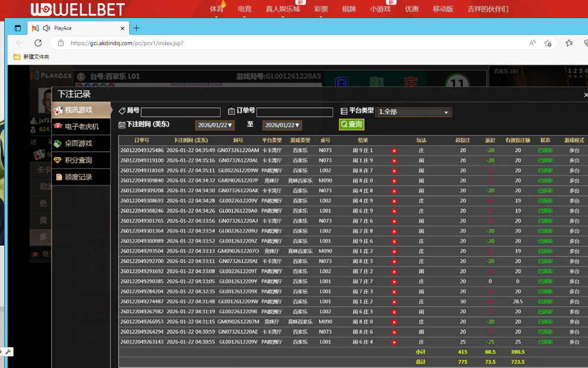
Task: Refresh the browser page
Action: (x=38, y=43)
